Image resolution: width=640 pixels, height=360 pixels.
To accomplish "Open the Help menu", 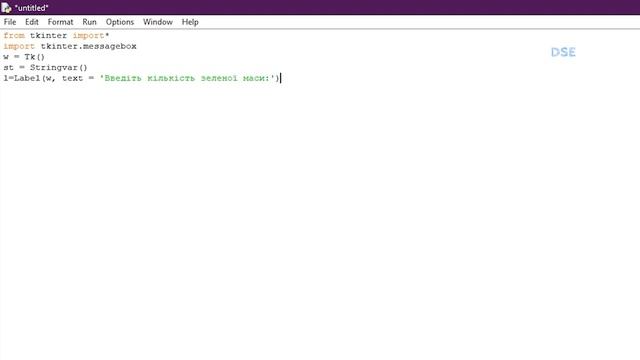I will point(190,22).
